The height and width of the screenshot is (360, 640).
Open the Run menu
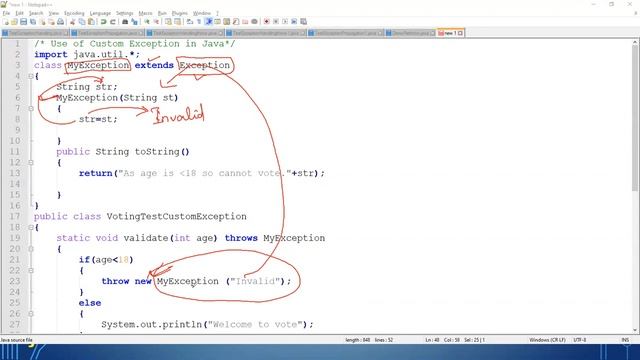(162, 13)
